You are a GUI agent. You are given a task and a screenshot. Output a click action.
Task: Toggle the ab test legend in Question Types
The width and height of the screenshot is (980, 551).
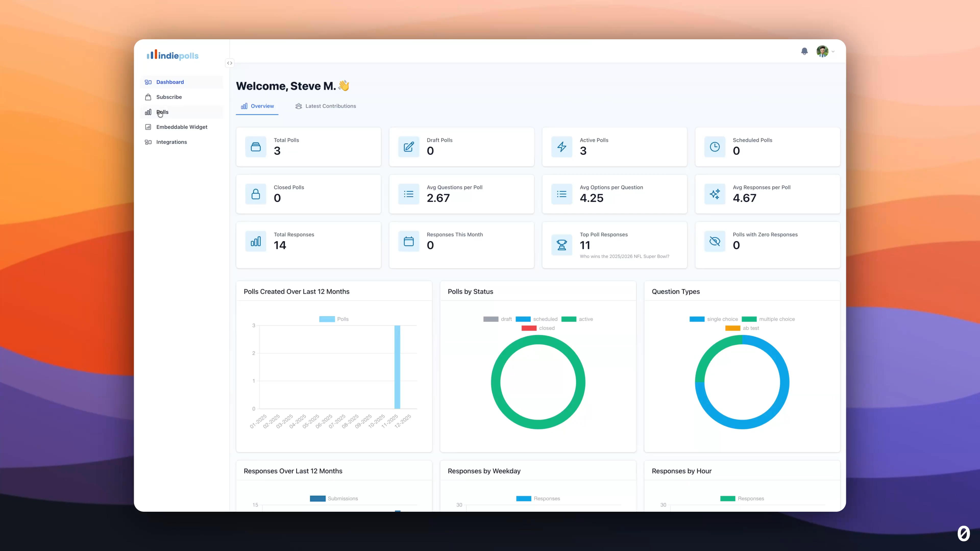tap(742, 328)
